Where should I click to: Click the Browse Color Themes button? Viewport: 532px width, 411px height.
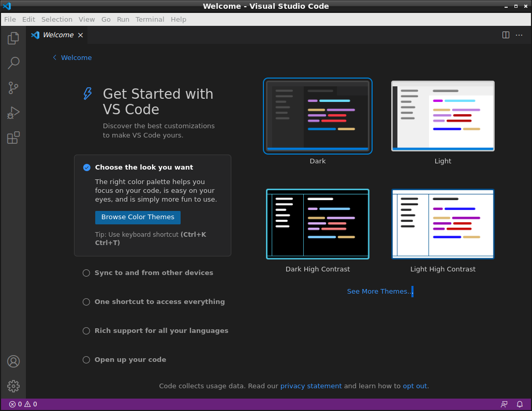tap(137, 217)
